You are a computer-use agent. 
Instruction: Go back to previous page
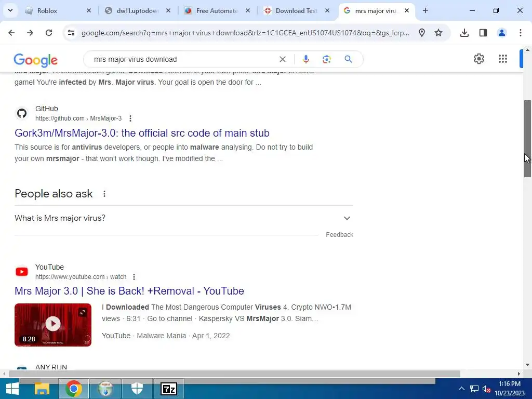[x=11, y=33]
